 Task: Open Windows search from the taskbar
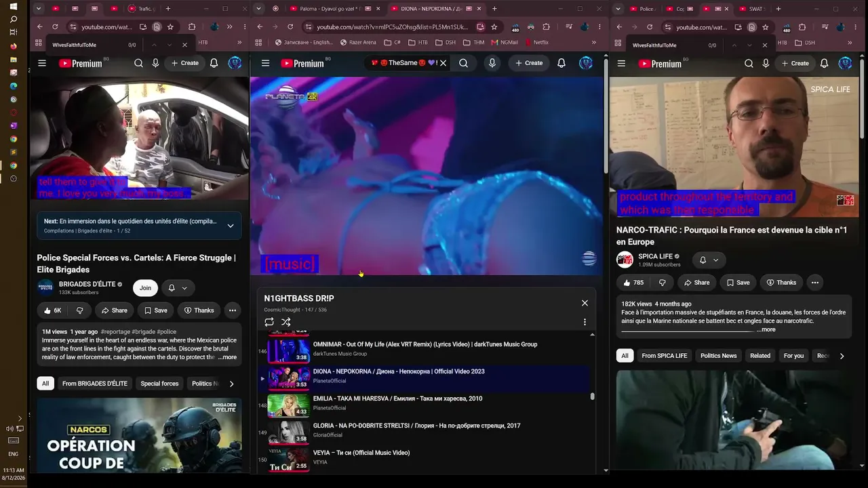tap(14, 20)
